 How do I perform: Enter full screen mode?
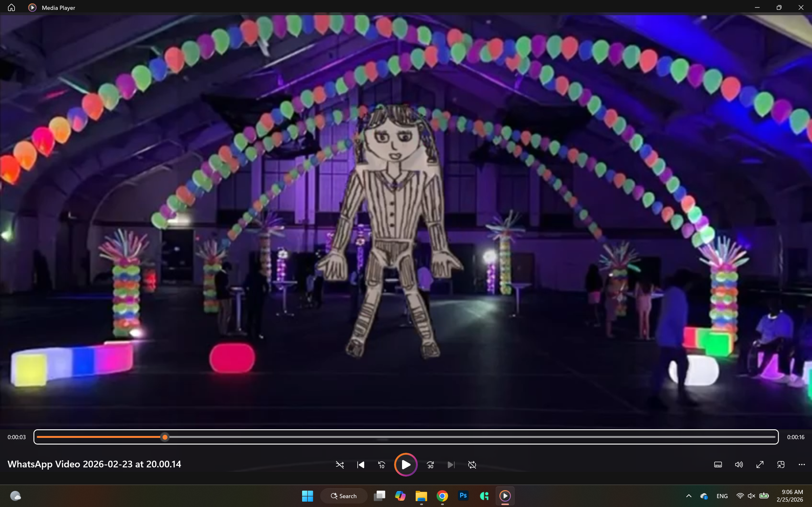760,465
